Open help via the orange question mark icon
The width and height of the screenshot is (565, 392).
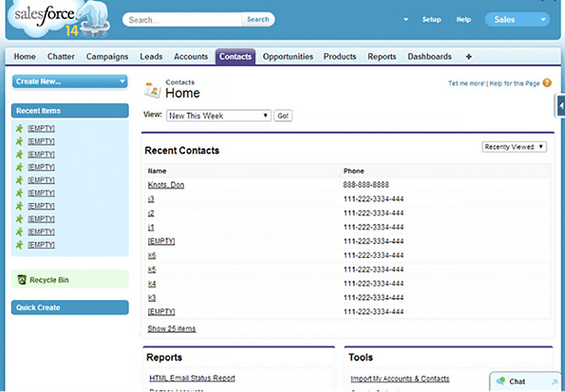pyautogui.click(x=547, y=83)
